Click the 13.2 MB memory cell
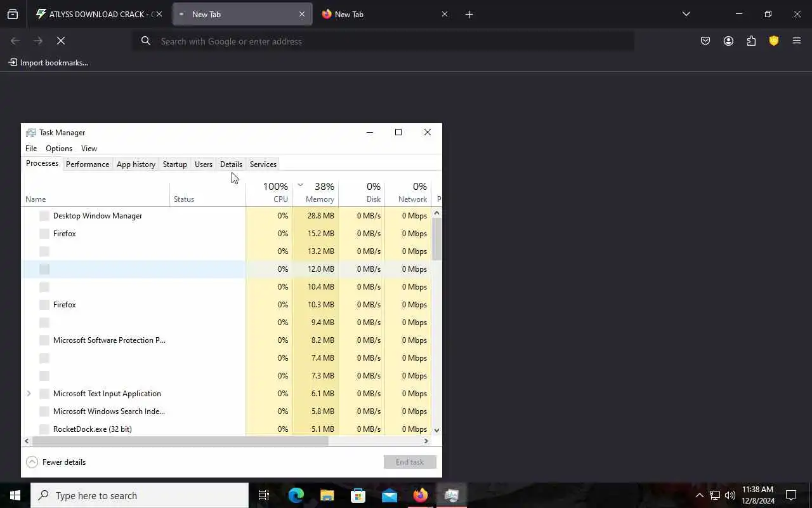The image size is (812, 508). (x=315, y=251)
